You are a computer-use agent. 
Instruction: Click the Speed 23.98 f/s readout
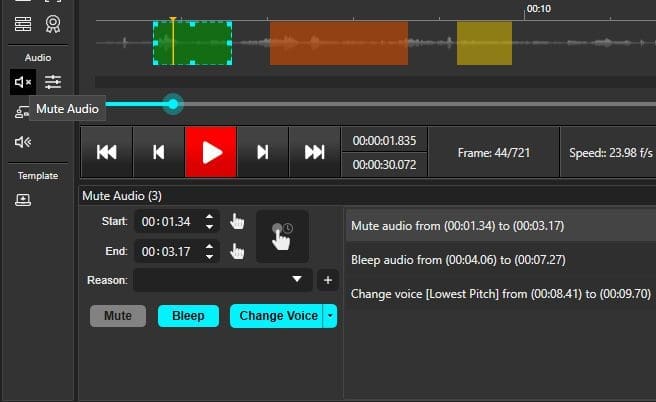pos(610,153)
